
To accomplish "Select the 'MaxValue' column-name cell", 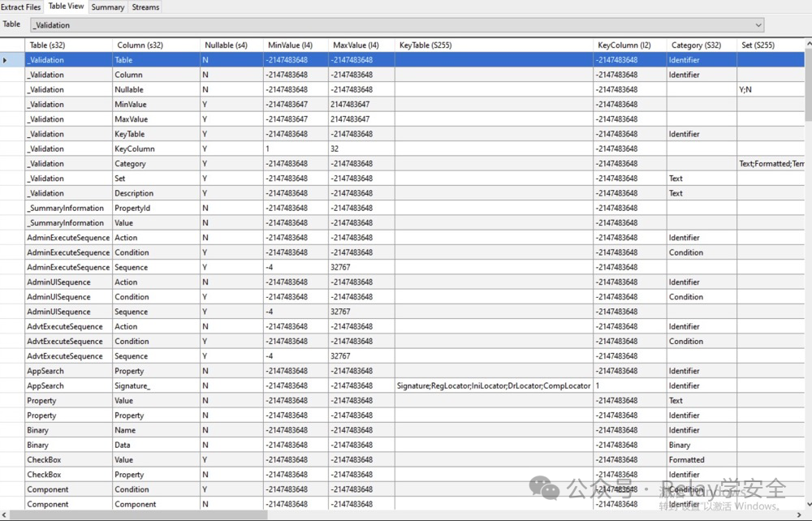I will (x=156, y=119).
